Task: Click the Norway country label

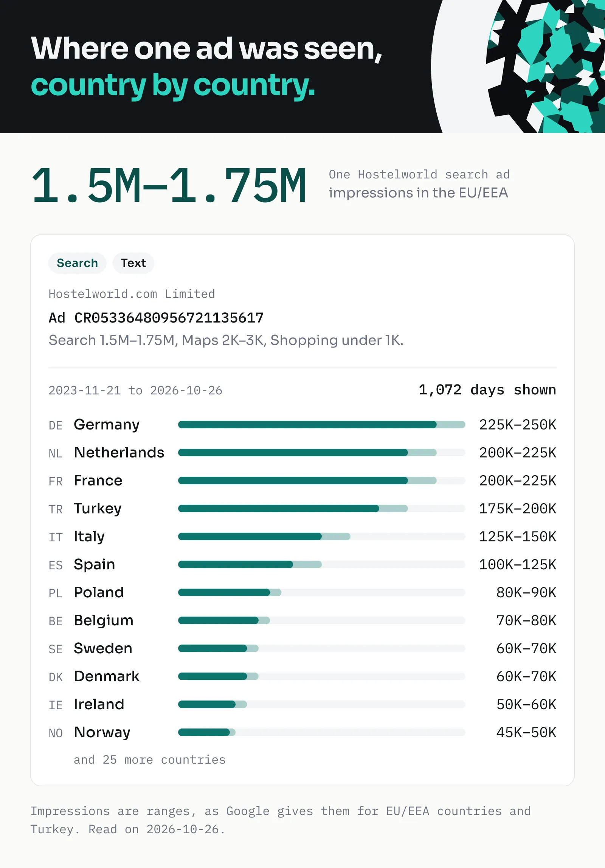Action: pos(102,733)
